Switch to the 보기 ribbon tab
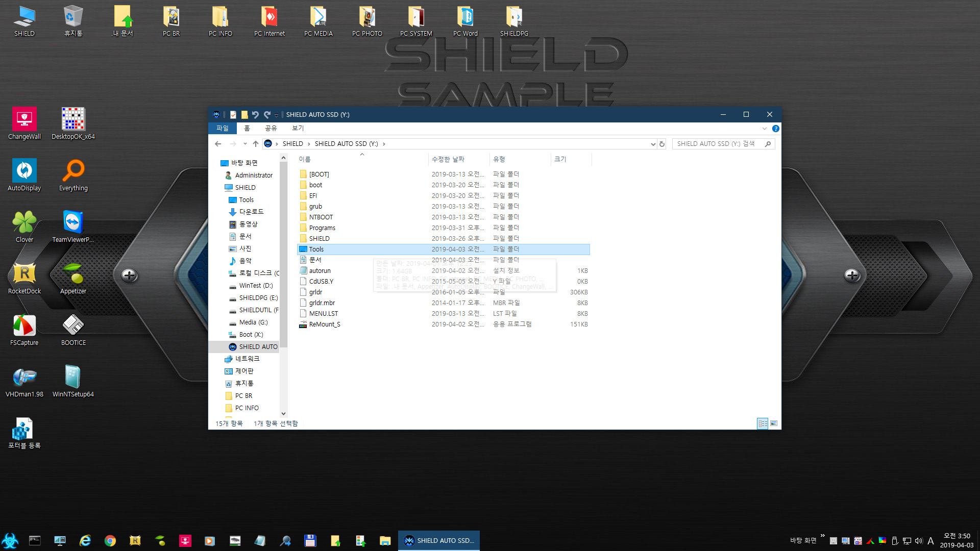 coord(298,128)
